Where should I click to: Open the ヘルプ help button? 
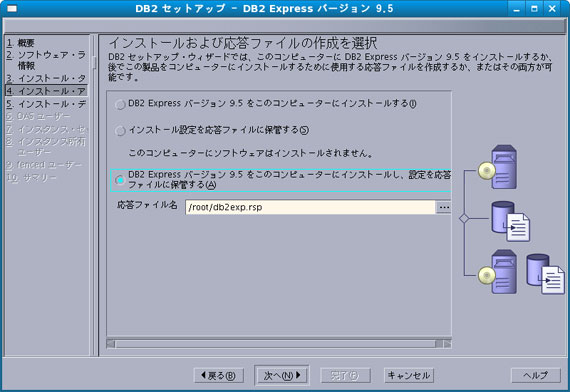(x=536, y=375)
